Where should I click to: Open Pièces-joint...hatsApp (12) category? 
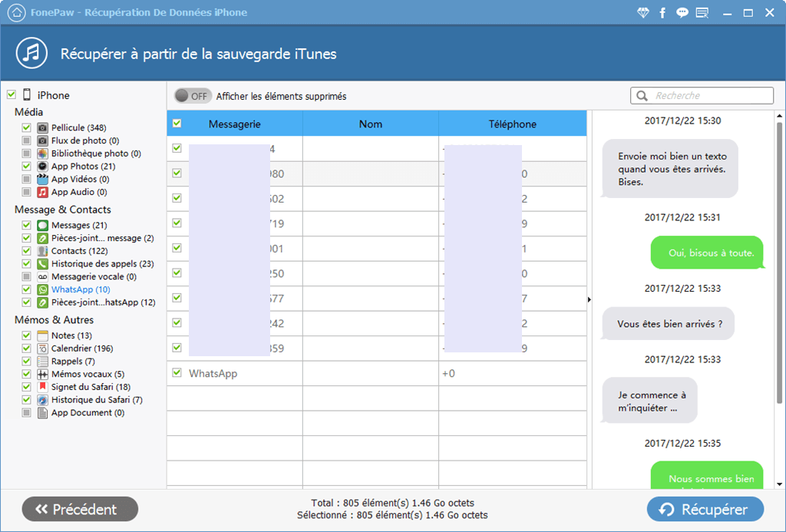tap(104, 302)
